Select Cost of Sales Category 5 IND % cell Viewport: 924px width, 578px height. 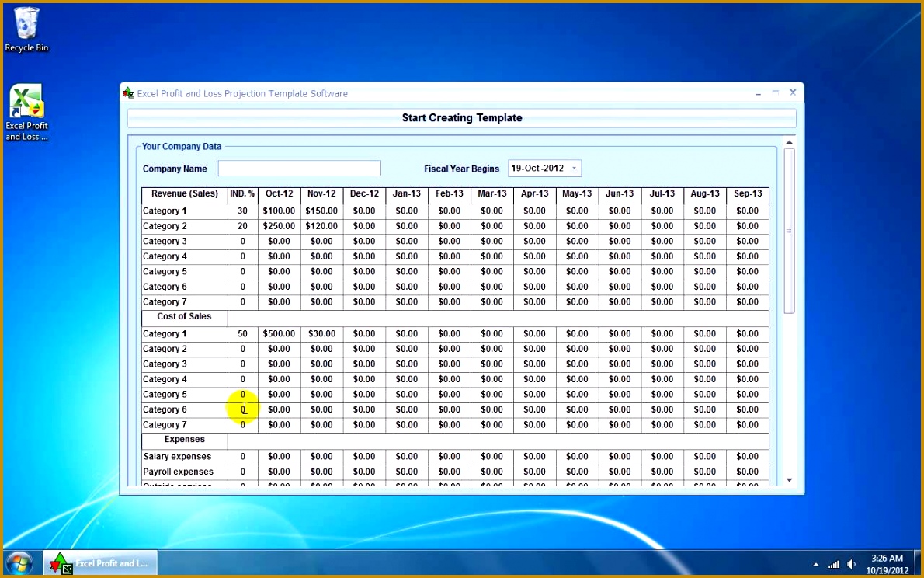(243, 394)
